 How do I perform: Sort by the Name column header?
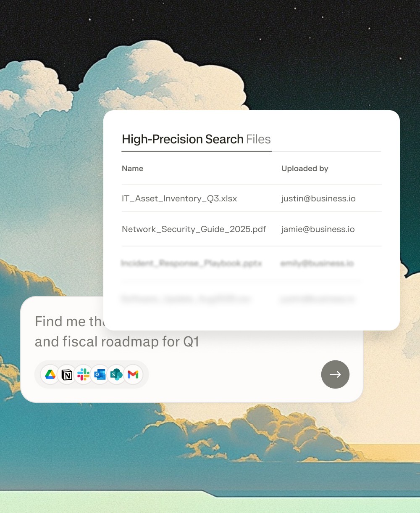[132, 168]
